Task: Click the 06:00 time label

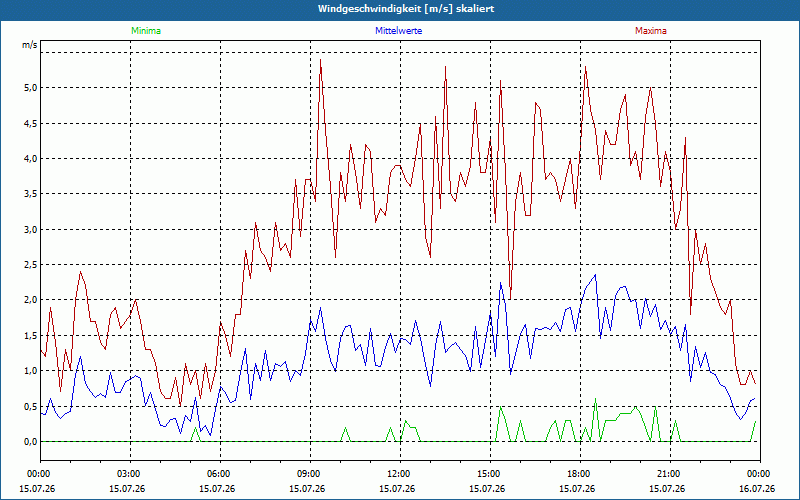Action: pyautogui.click(x=217, y=474)
